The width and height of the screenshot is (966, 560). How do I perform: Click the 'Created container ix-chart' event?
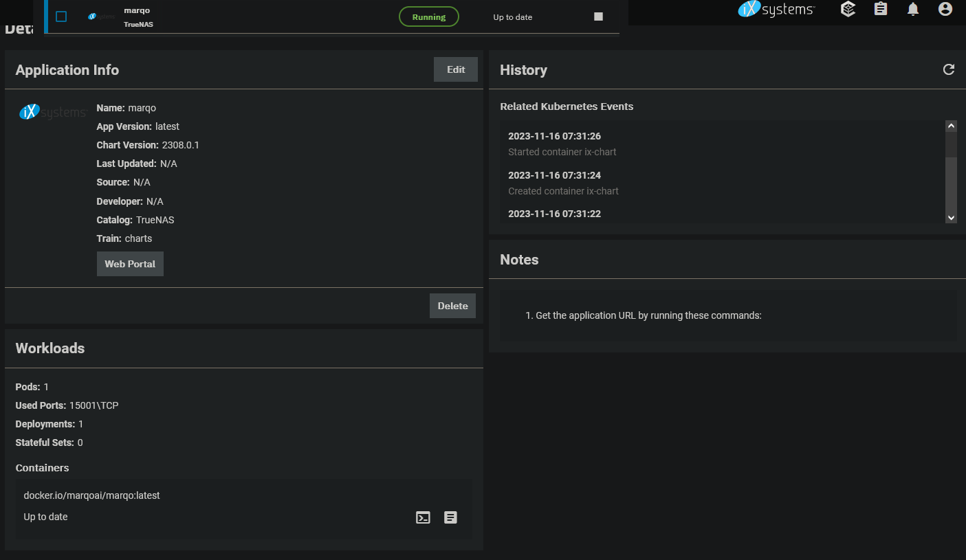coord(563,191)
